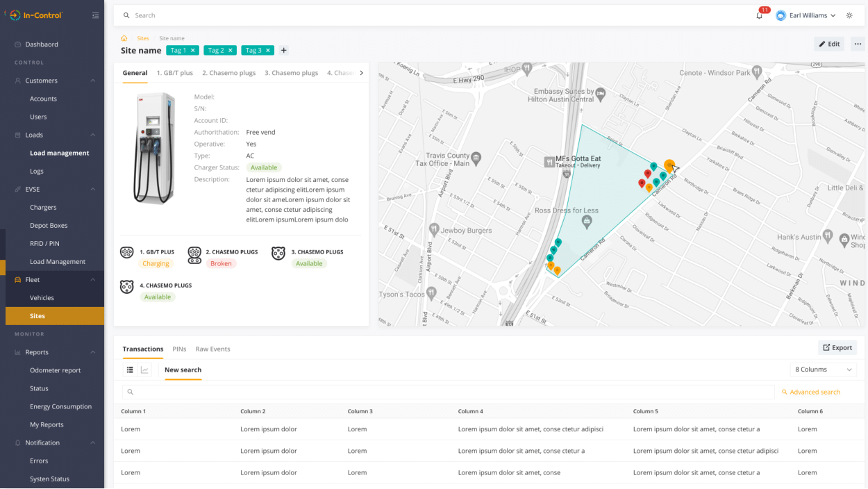Switch transactions to chart view icon

click(144, 370)
